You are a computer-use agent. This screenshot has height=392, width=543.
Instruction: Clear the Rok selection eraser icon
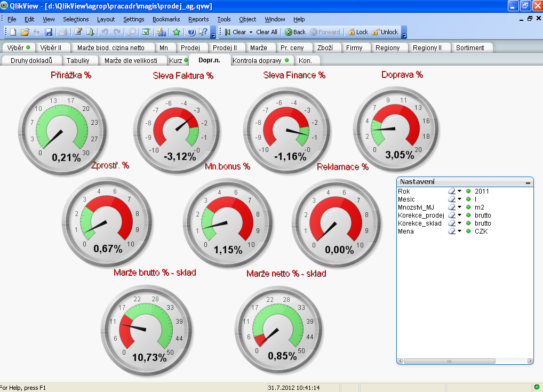coord(451,191)
